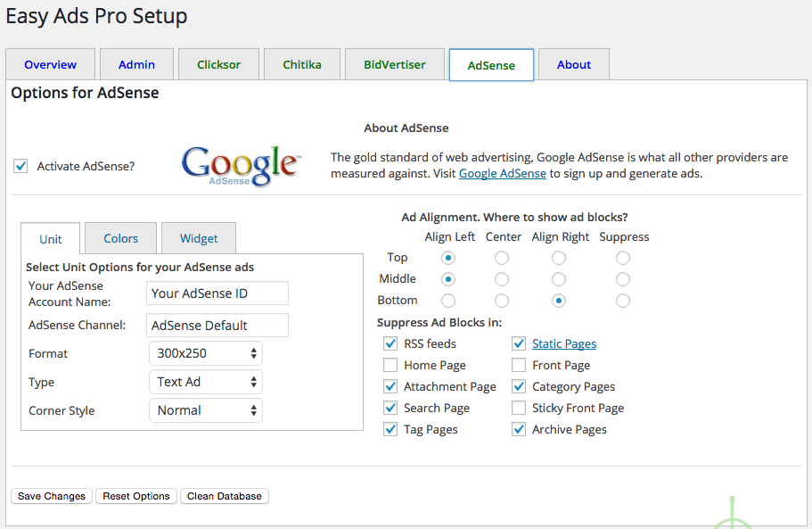Screen dimensions: 812x529
Task: Follow the Google AdSense link
Action: tap(503, 174)
